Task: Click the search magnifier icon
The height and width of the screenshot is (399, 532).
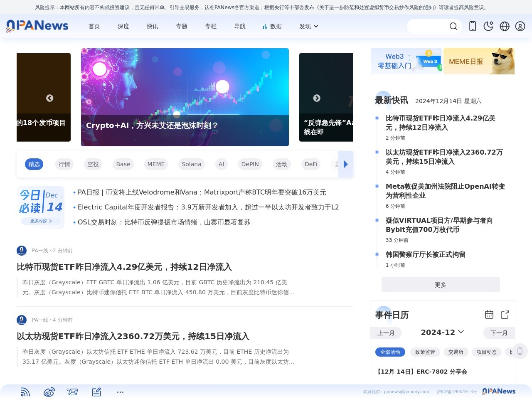Action: [453, 26]
